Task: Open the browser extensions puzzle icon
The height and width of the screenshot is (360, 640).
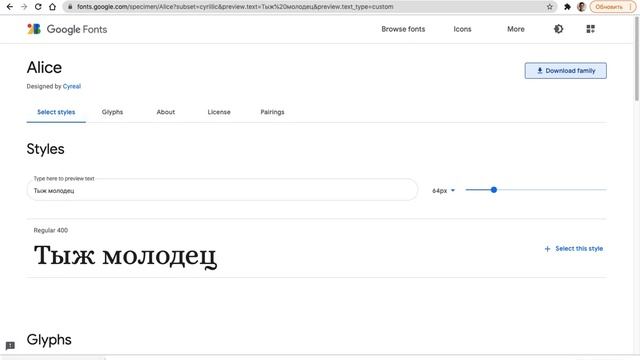Action: [x=567, y=7]
